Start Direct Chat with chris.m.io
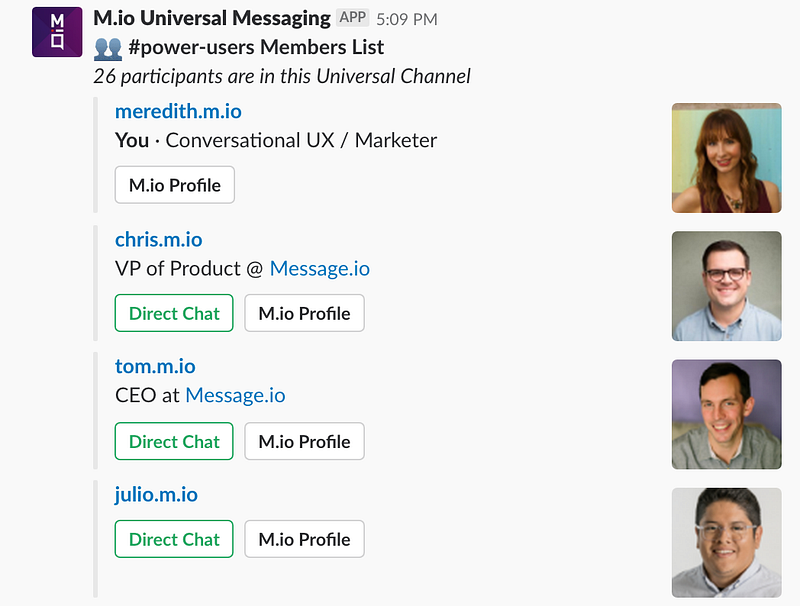 point(174,313)
